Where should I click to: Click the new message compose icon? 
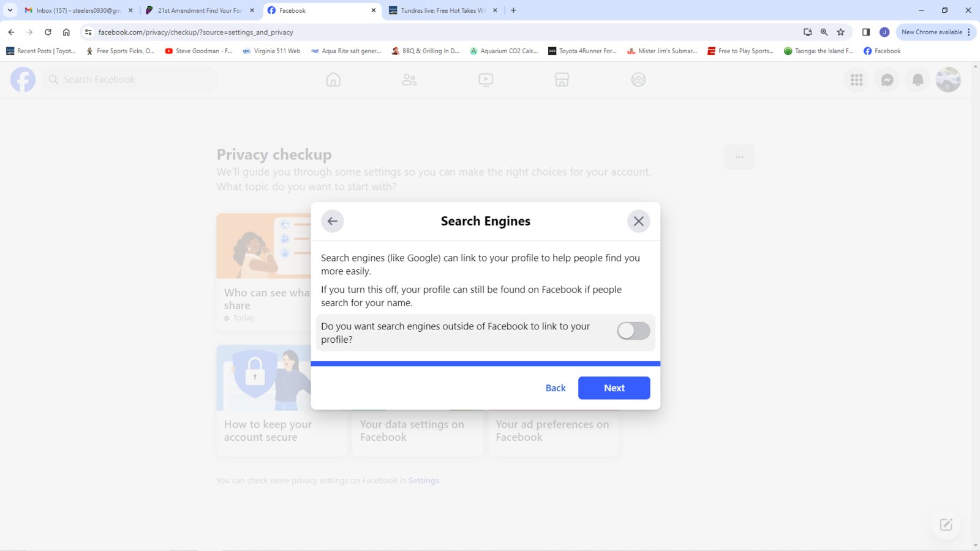click(946, 524)
